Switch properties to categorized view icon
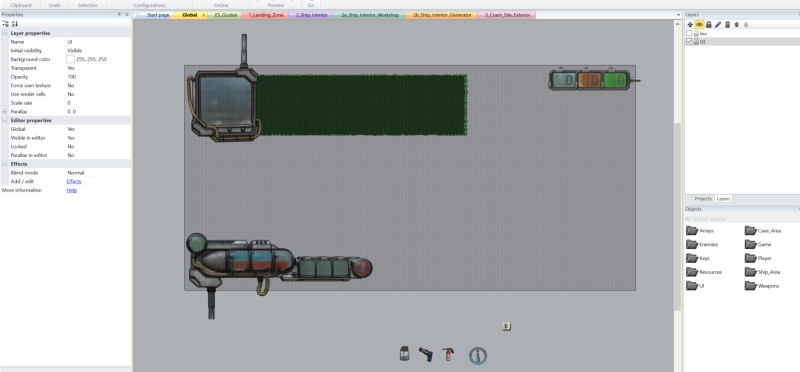The width and height of the screenshot is (800, 372). point(6,24)
